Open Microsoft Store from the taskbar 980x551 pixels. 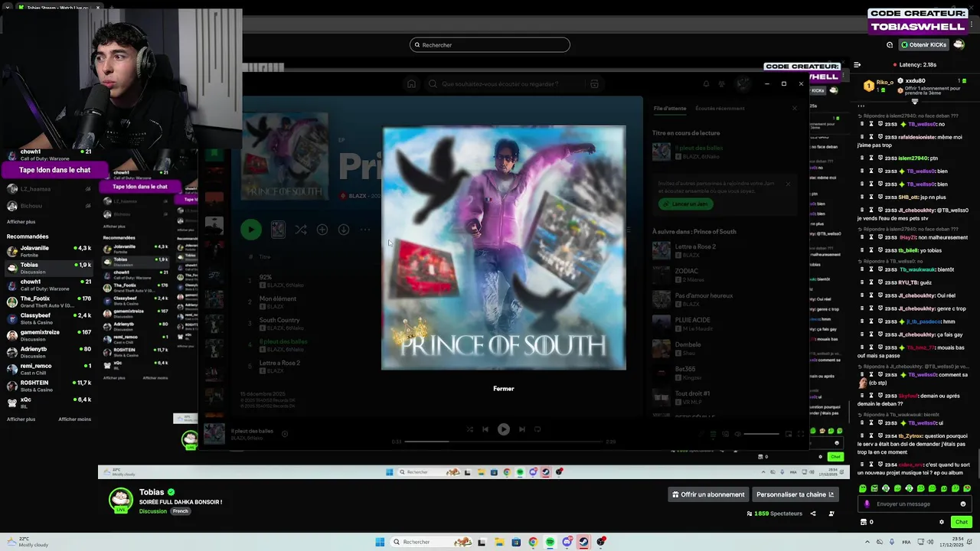click(x=516, y=542)
